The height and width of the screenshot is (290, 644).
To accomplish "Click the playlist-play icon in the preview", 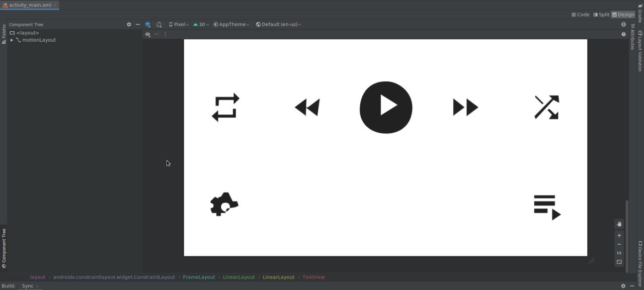I will (x=547, y=207).
